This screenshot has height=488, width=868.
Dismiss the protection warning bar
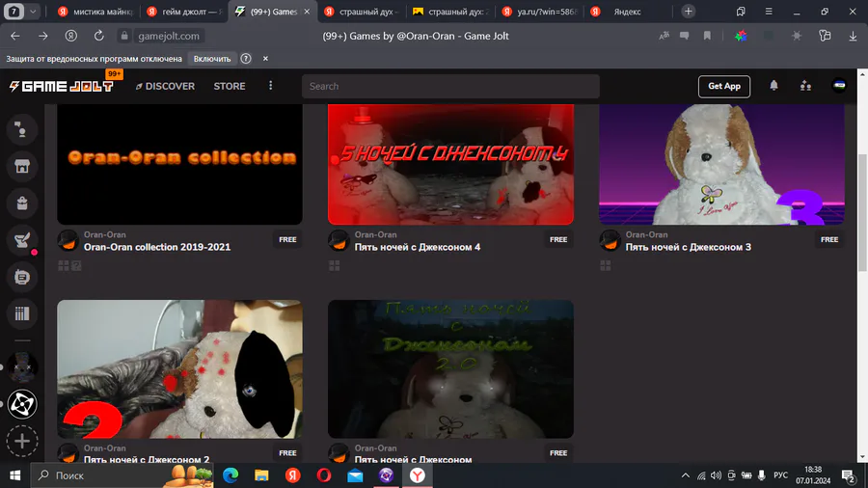[x=265, y=59]
